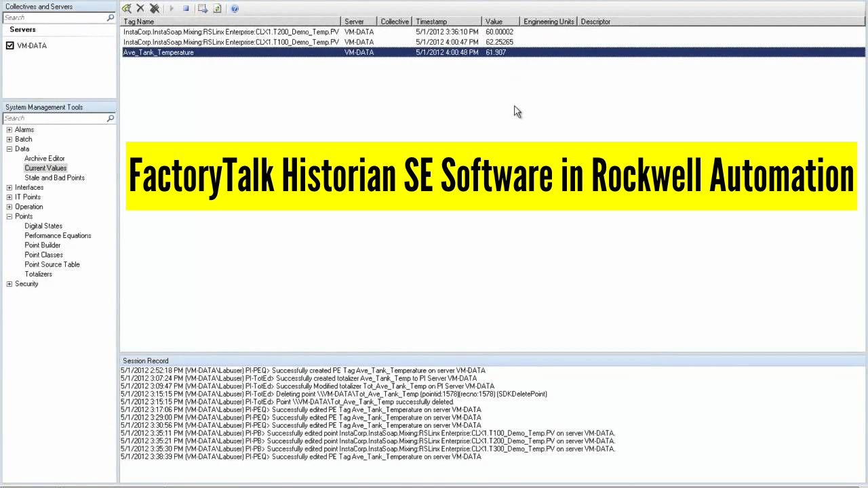Viewport: 868px width, 488px height.
Task: Expand the Batch tree node
Action: tap(9, 139)
